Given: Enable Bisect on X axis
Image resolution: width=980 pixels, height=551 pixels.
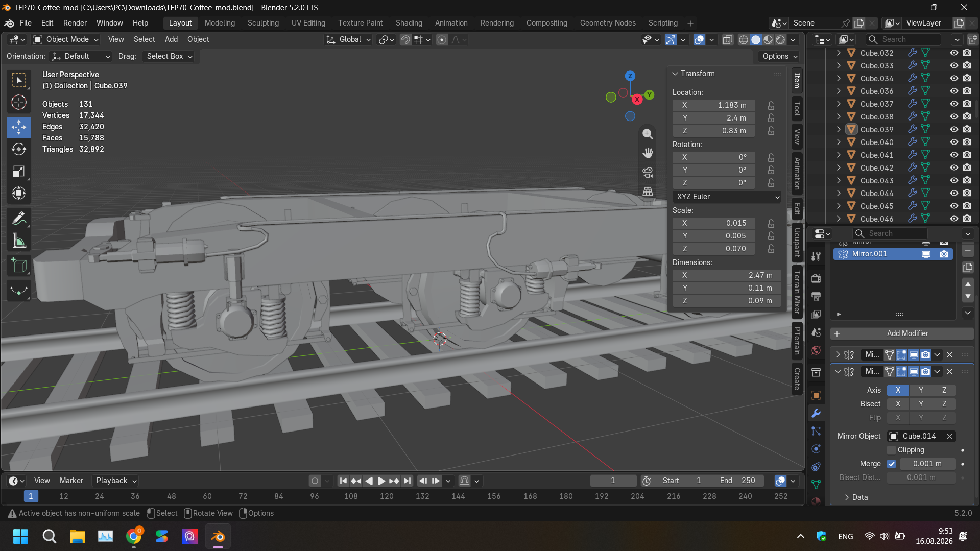Looking at the screenshot, I should (898, 404).
